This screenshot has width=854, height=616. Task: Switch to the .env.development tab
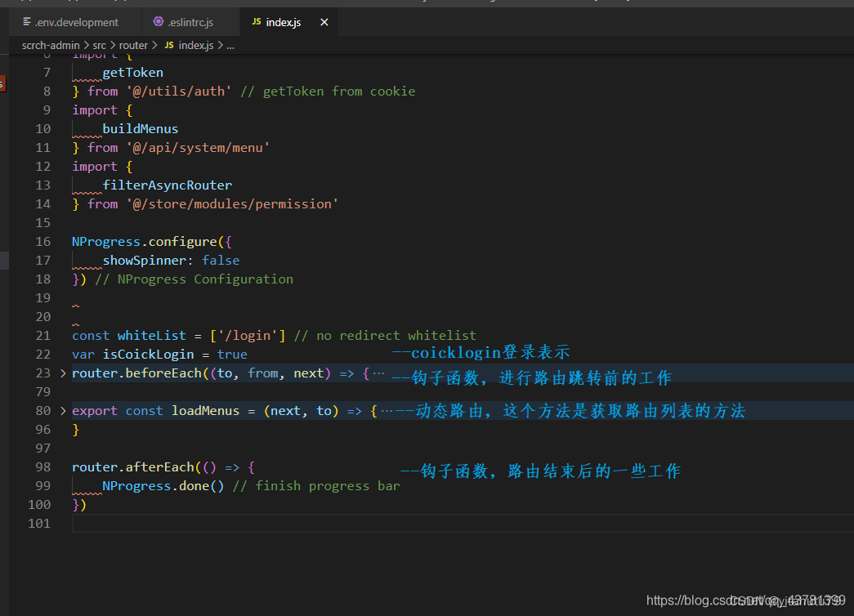point(76,22)
